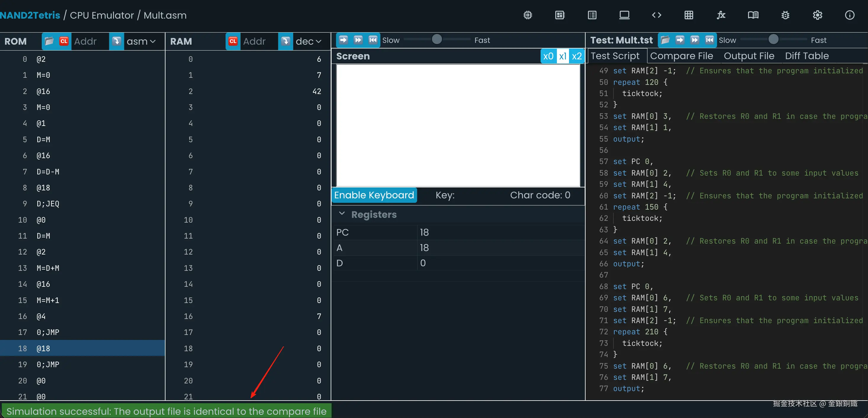This screenshot has height=418, width=868.
Task: Switch to the Diff Table tab
Action: (807, 56)
